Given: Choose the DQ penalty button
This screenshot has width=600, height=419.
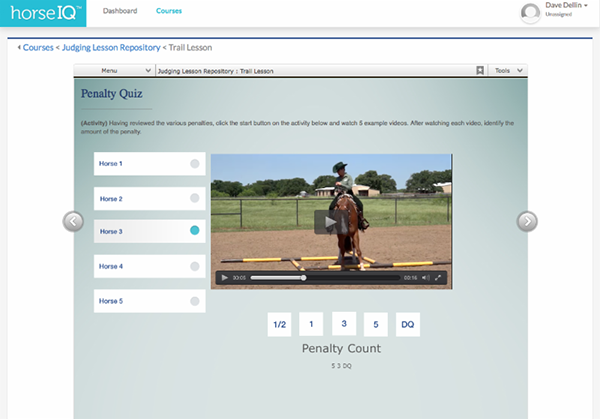Looking at the screenshot, I should tap(408, 324).
